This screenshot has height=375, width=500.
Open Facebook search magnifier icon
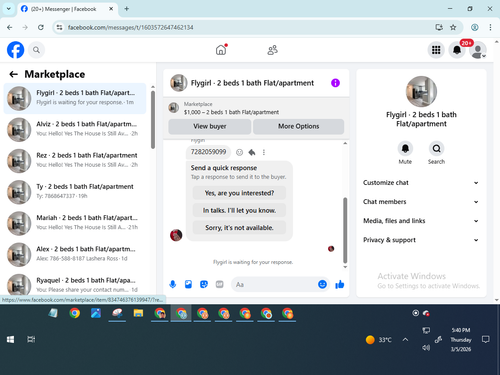pyautogui.click(x=36, y=50)
